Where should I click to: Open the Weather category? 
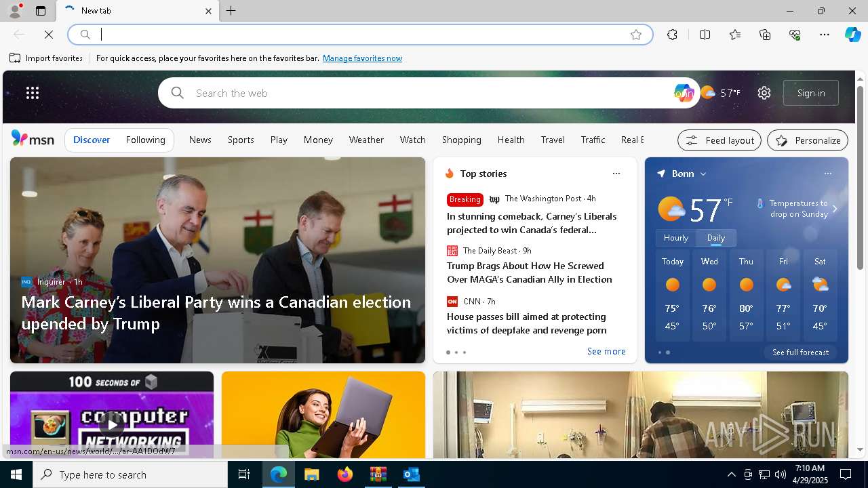[x=366, y=140]
